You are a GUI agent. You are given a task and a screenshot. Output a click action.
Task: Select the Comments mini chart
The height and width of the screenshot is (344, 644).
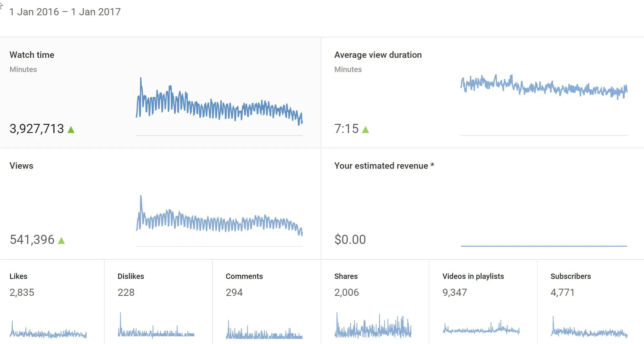(264, 329)
